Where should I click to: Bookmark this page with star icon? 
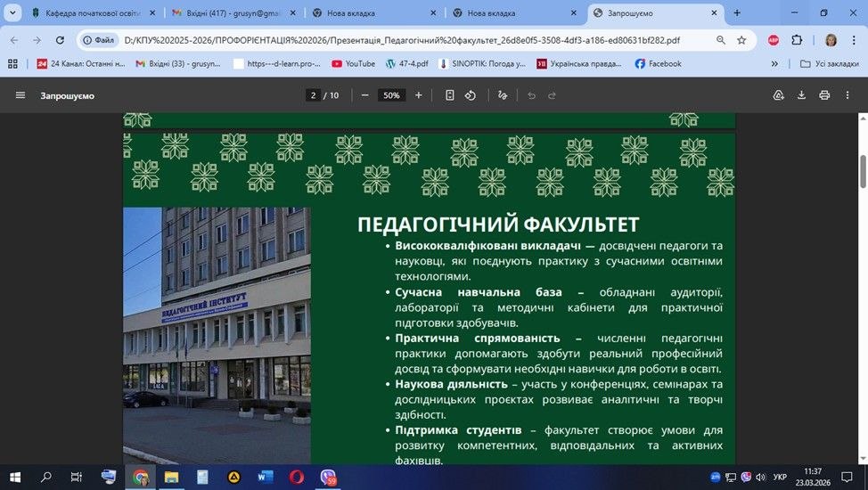click(741, 40)
